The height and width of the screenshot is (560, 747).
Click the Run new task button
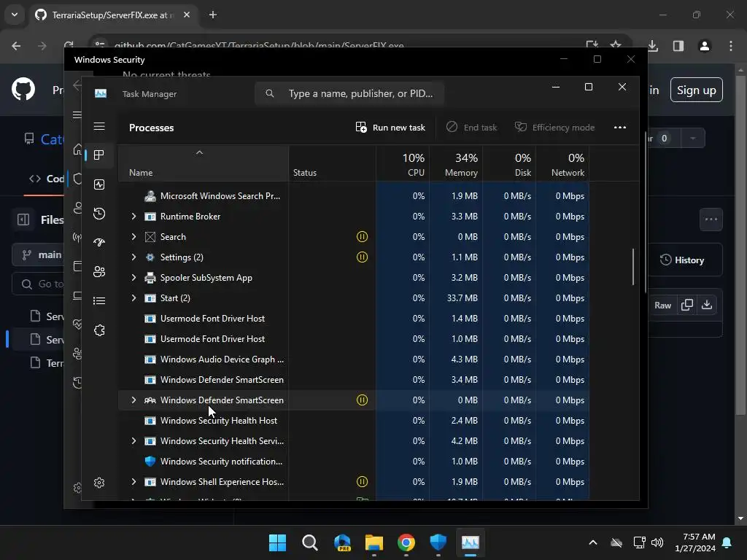pos(390,127)
